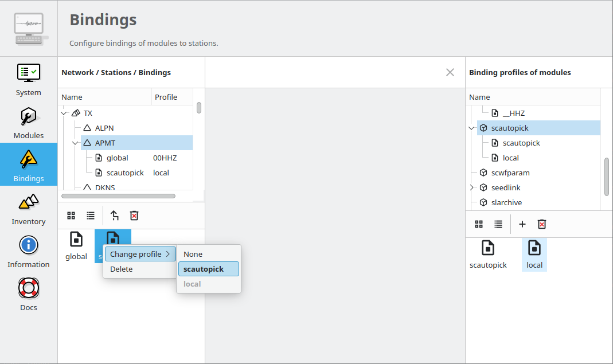Viewport: 613px width, 364px height.
Task: Delete selected profile with red trash icon in right panel
Action: tap(541, 224)
